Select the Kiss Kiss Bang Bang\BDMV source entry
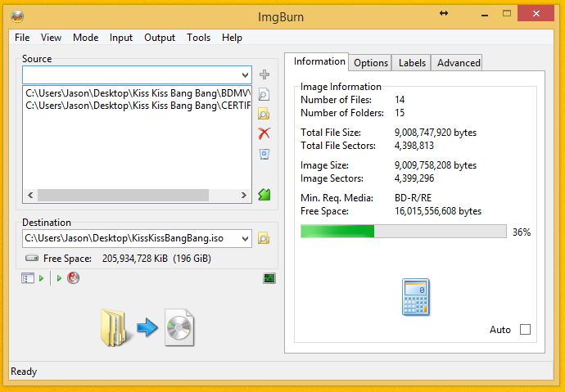Image resolution: width=565 pixels, height=392 pixels. click(138, 93)
